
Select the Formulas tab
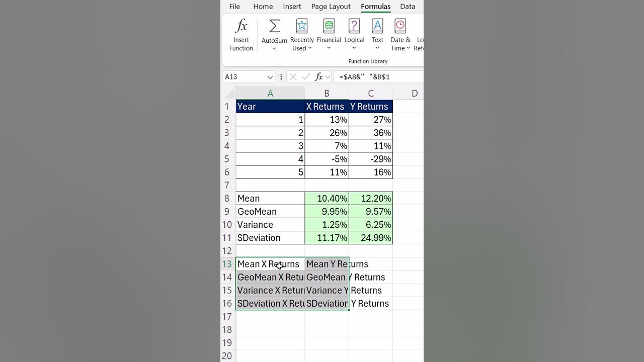[x=375, y=7]
